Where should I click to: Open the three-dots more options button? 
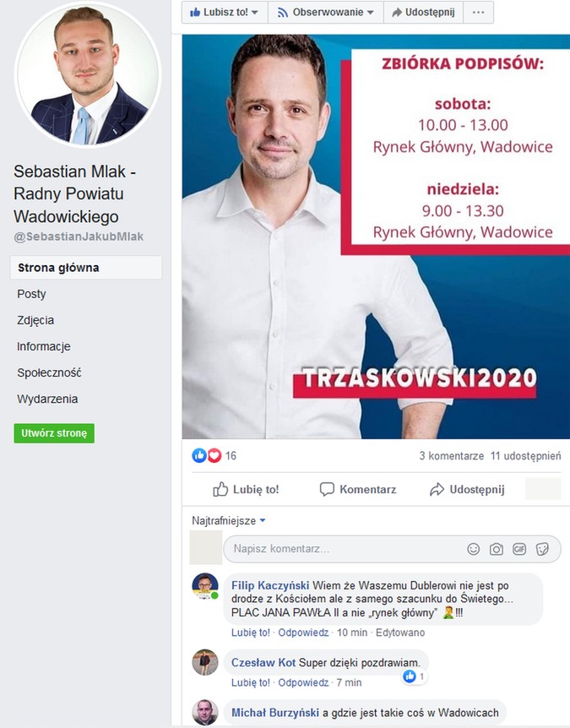pos(478,12)
